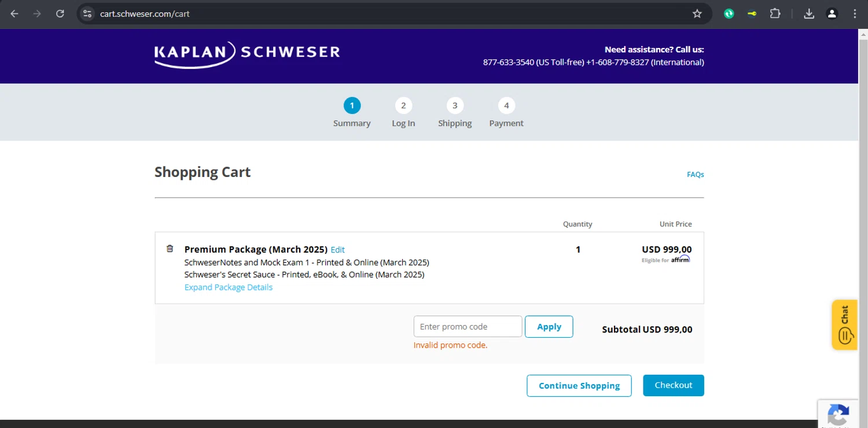Open the browser Downloads icon
Viewport: 868px width, 428px height.
point(809,14)
